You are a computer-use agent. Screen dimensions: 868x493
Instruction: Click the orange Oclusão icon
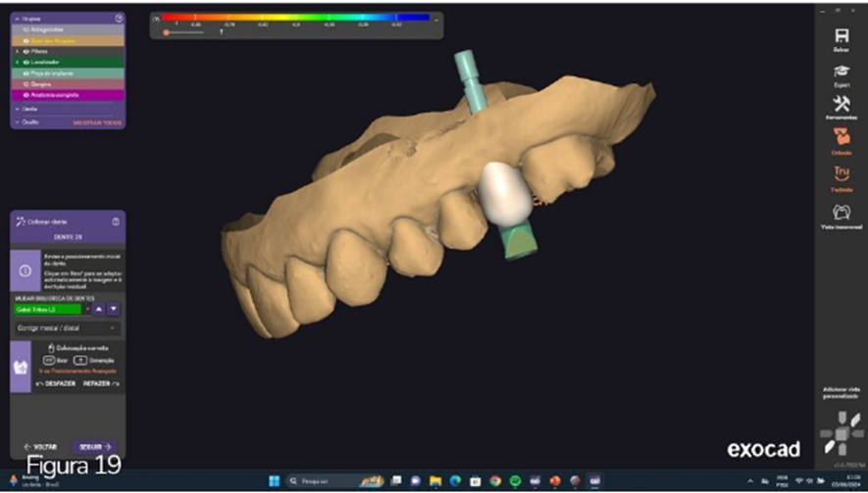[x=841, y=138]
